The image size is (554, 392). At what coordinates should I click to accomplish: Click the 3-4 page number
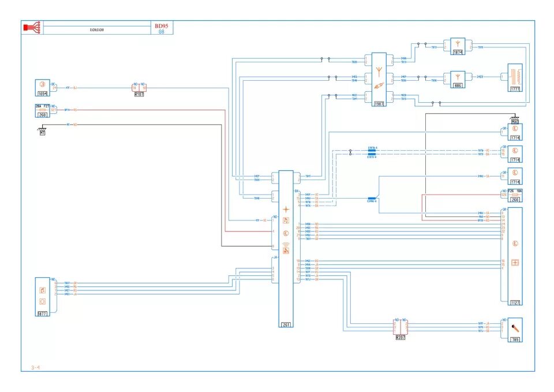pos(35,368)
